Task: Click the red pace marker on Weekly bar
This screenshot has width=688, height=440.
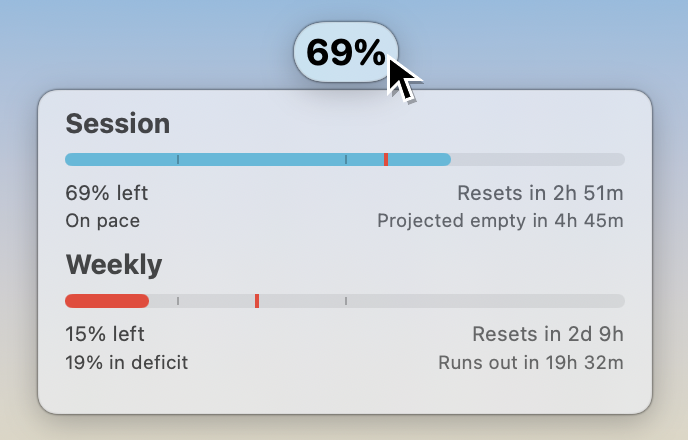Action: (x=257, y=301)
